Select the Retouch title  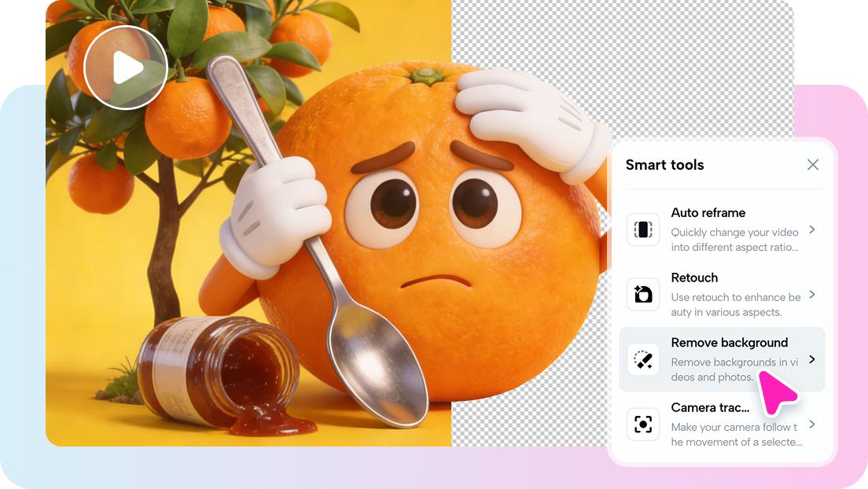[694, 278]
